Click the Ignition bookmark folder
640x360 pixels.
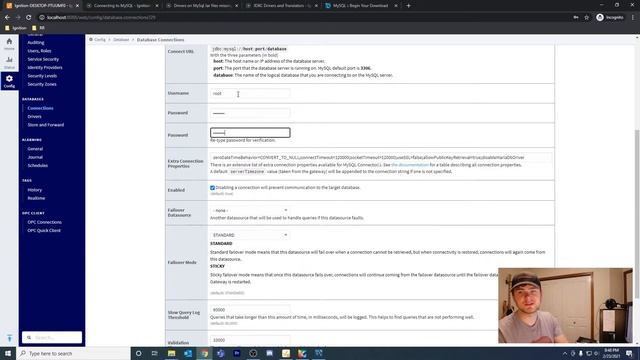tap(16, 28)
